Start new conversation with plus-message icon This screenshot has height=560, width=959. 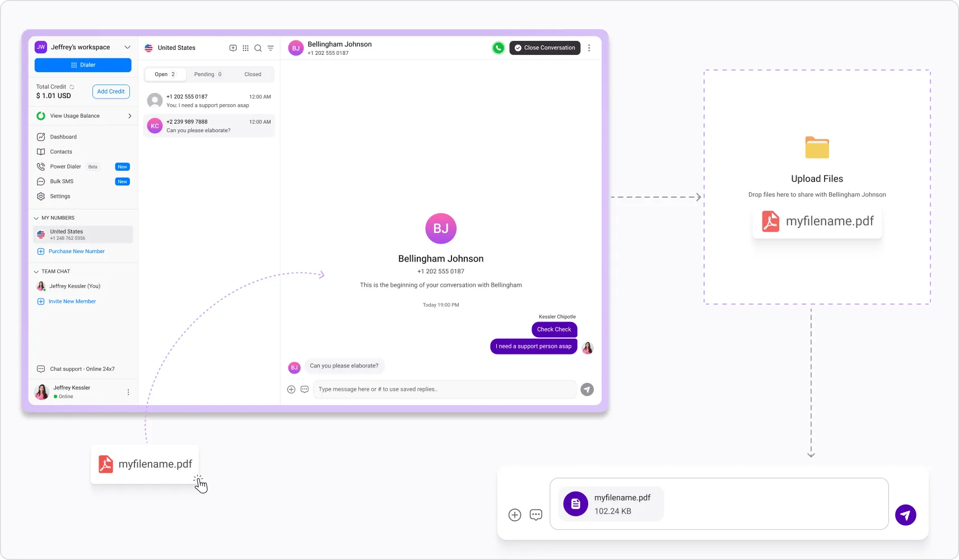coord(233,48)
